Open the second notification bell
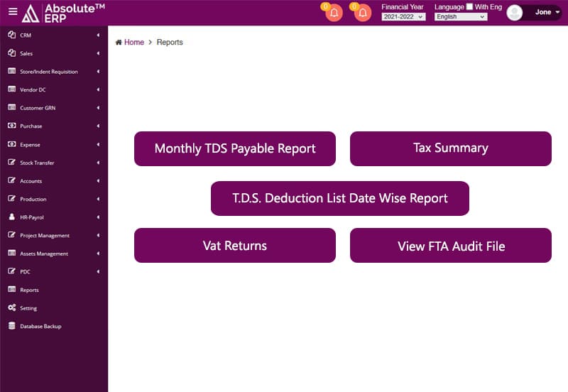This screenshot has width=568, height=392. [363, 13]
